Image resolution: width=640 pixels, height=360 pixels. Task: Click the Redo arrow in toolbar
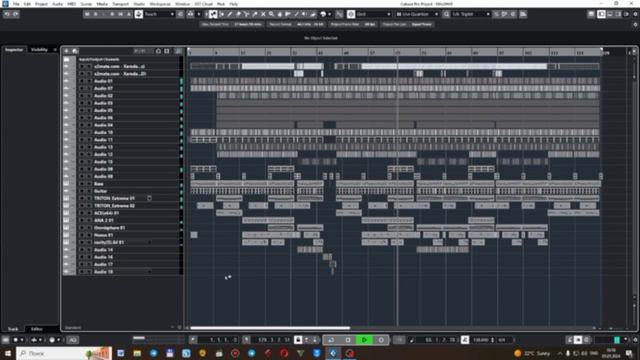point(16,14)
